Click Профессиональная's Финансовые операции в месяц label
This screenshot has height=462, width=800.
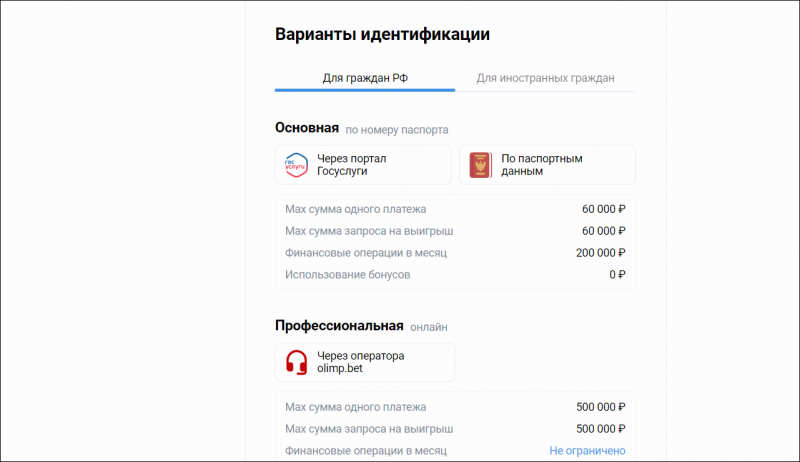366,451
